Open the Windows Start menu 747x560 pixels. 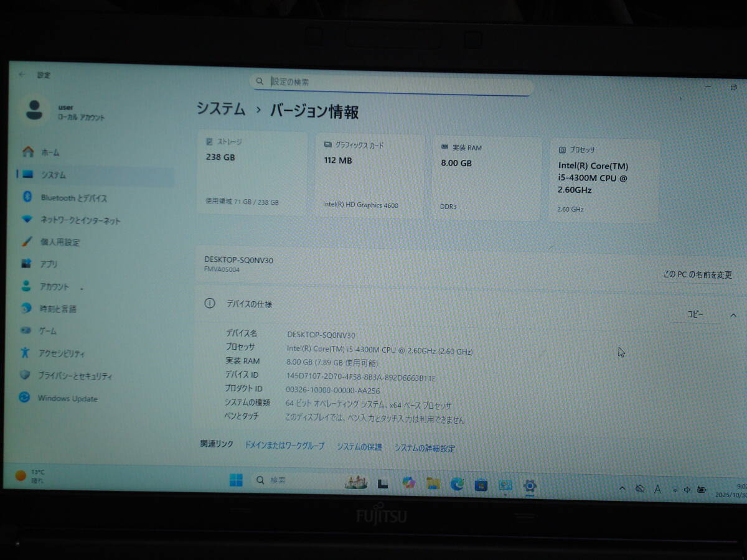(x=236, y=480)
